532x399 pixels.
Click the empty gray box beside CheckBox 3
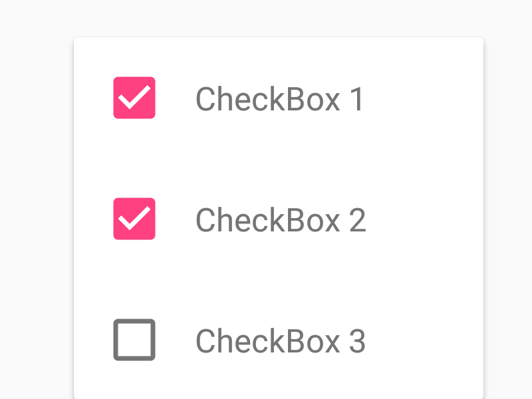point(134,340)
